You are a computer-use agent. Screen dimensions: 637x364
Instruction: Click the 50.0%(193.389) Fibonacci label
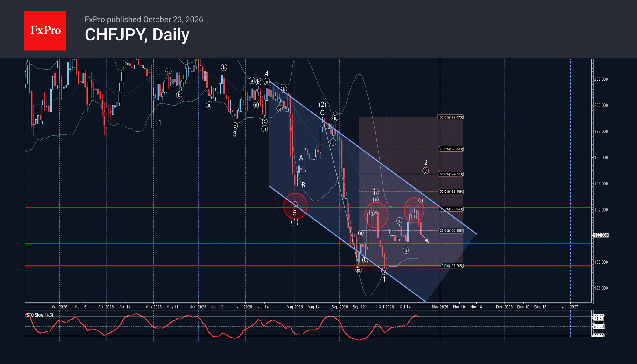tap(451, 191)
